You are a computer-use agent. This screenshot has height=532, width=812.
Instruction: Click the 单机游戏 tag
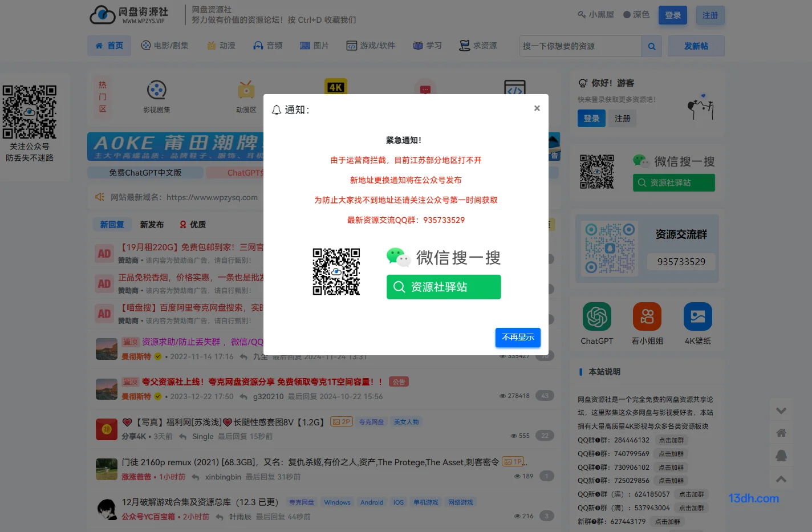(x=426, y=502)
